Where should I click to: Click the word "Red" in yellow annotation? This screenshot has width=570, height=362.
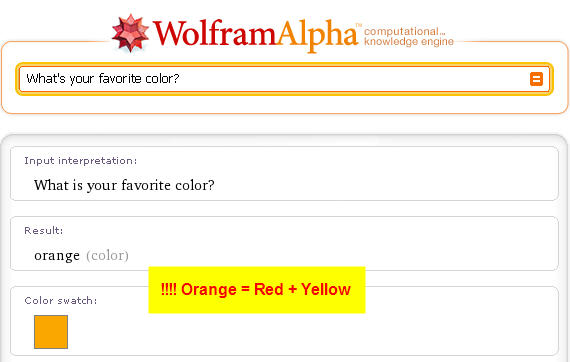click(x=268, y=290)
